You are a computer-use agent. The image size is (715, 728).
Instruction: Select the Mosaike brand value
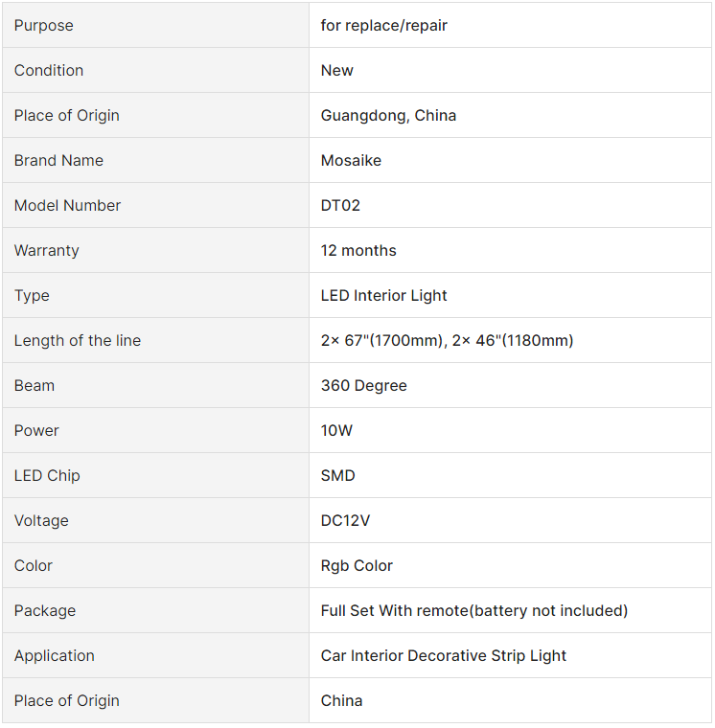point(351,160)
